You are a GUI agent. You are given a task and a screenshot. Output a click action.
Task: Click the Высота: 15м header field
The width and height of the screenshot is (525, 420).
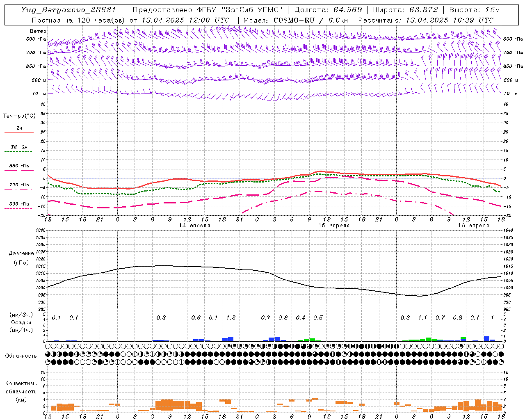tap(474, 10)
